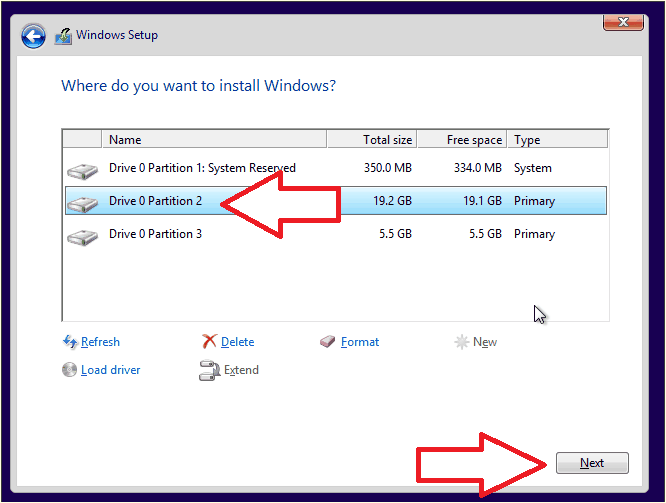Close the Windows Setup window
Viewport: 666px width, 503px height.
pyautogui.click(x=623, y=22)
